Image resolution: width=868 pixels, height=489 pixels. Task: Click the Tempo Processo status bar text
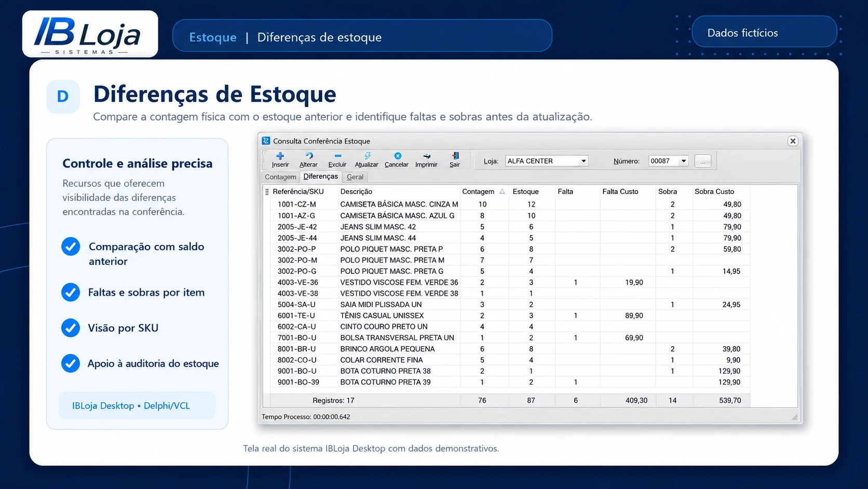(306, 417)
